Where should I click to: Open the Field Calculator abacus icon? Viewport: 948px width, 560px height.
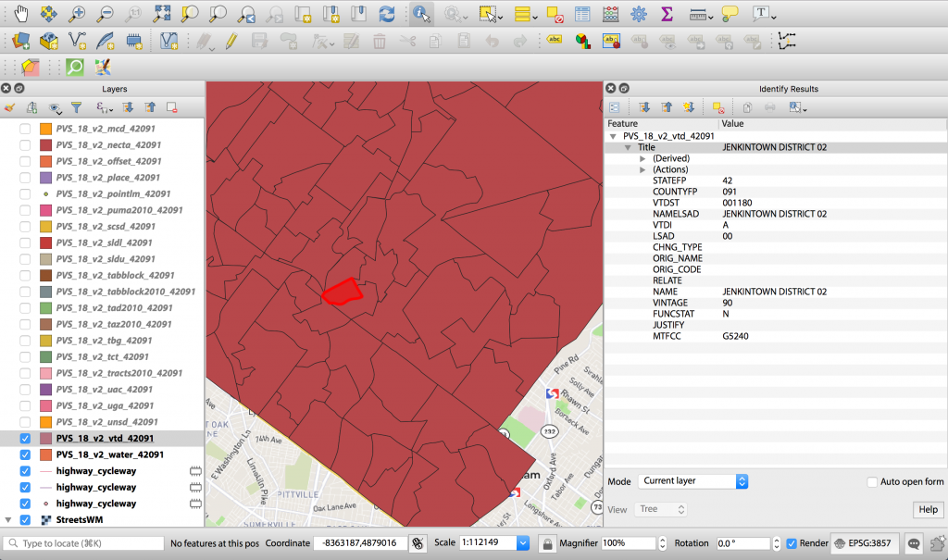611,13
